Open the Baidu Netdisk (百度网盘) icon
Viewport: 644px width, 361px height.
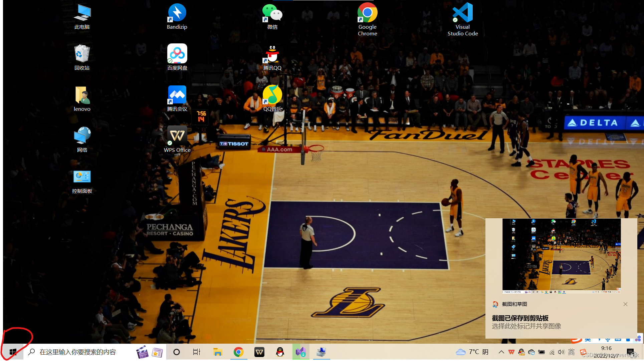177,54
